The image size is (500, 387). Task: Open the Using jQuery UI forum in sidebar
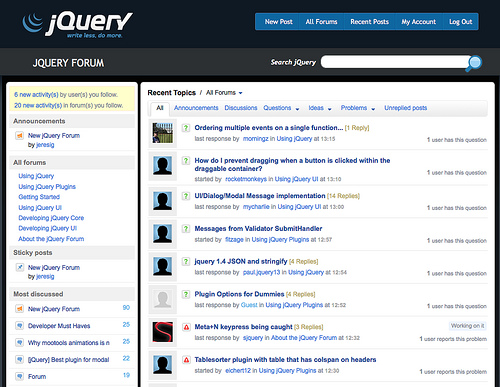click(40, 208)
